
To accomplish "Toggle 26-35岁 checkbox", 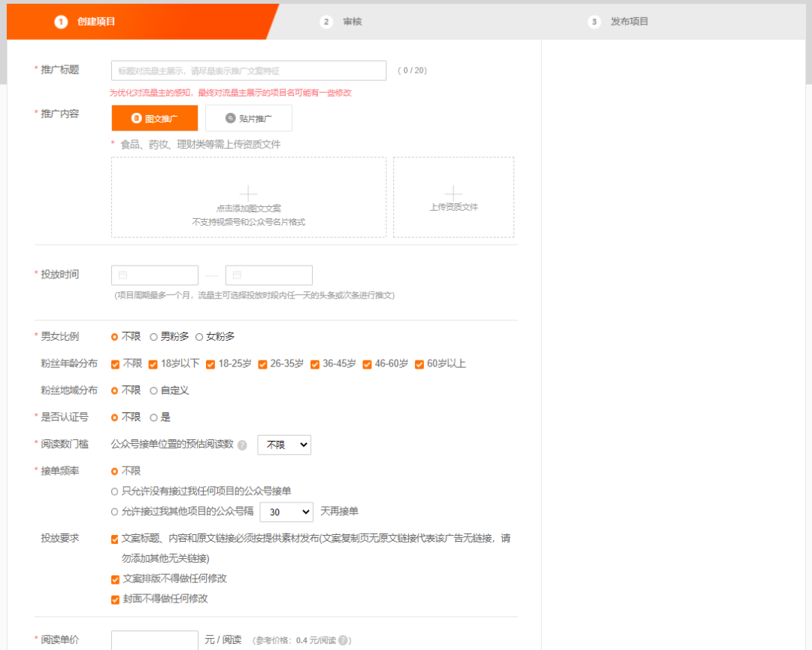I will pos(262,364).
